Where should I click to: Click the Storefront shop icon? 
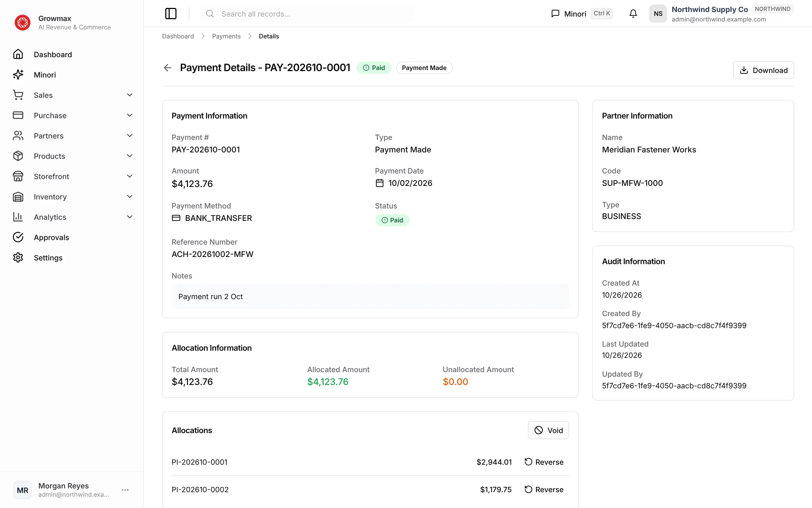18,176
